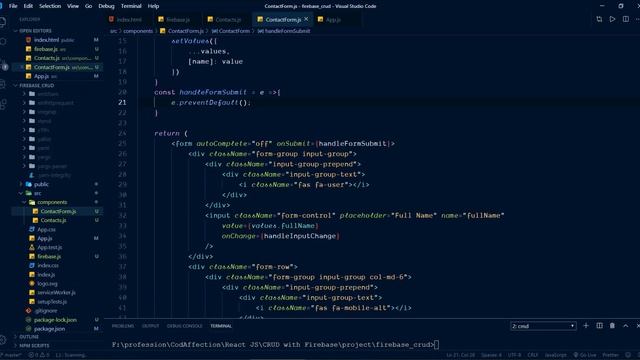This screenshot has width=640, height=360.
Task: Close the ContactForm.js tab with X
Action: pos(306,19)
